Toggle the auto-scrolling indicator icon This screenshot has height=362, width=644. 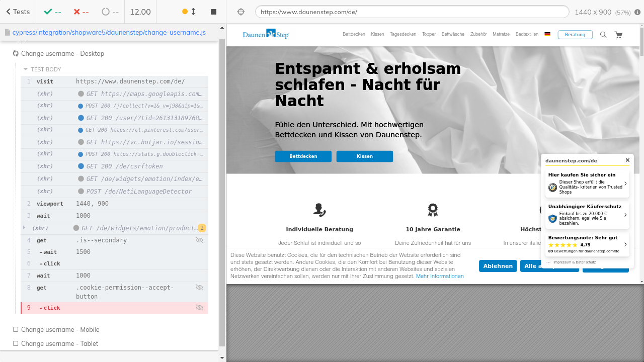coord(189,12)
